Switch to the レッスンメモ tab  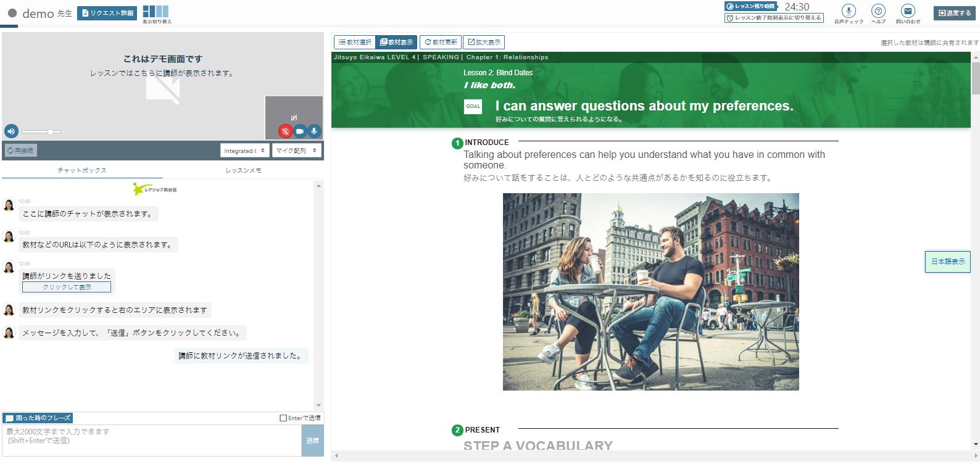click(243, 170)
